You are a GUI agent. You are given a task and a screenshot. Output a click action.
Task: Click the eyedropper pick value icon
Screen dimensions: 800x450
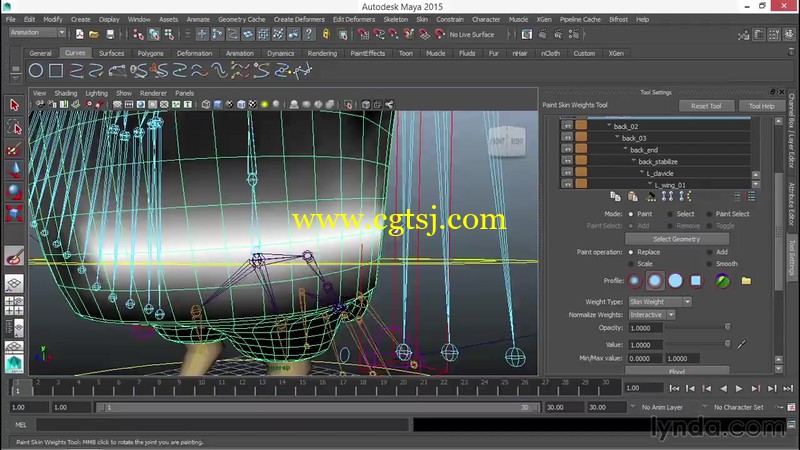(x=741, y=345)
